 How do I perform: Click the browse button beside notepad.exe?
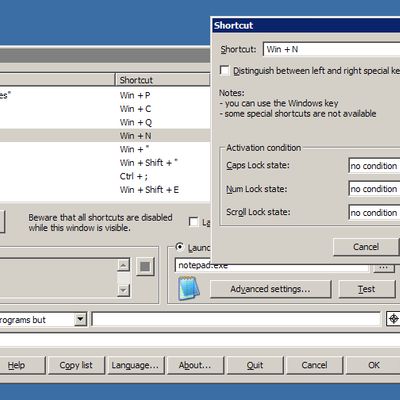(383, 267)
